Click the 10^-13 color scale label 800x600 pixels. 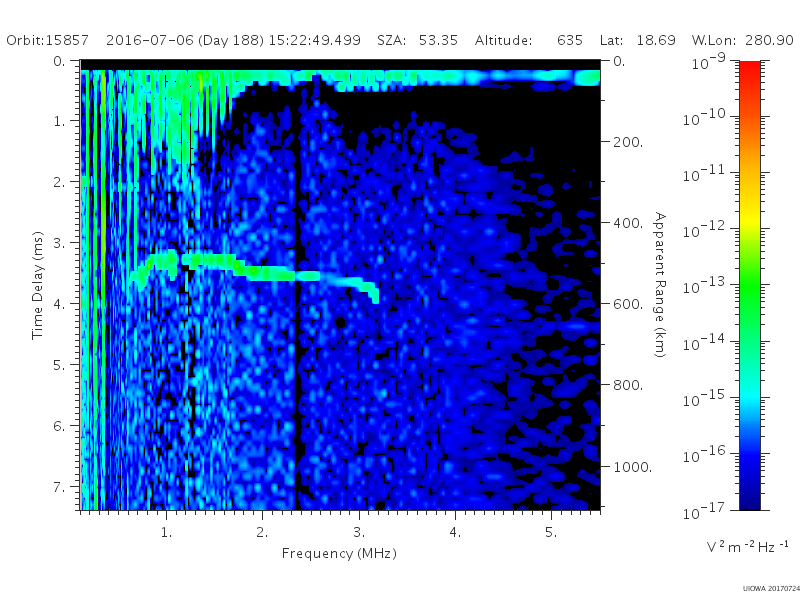[x=703, y=285]
